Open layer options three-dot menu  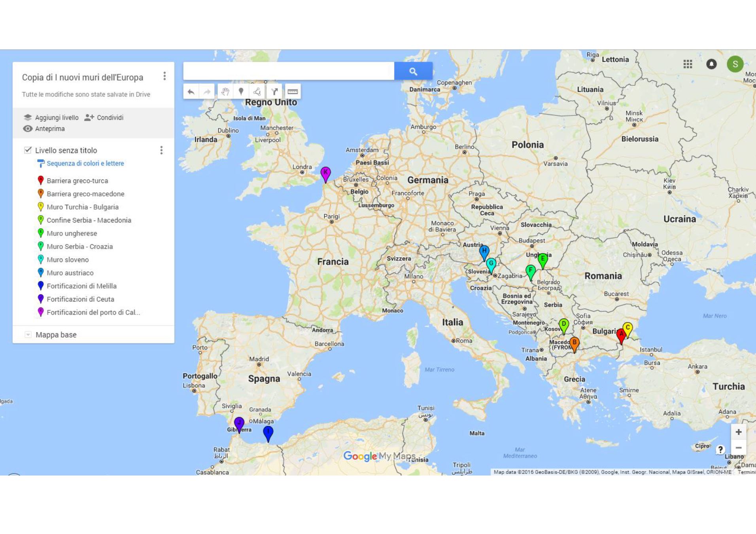pyautogui.click(x=161, y=150)
